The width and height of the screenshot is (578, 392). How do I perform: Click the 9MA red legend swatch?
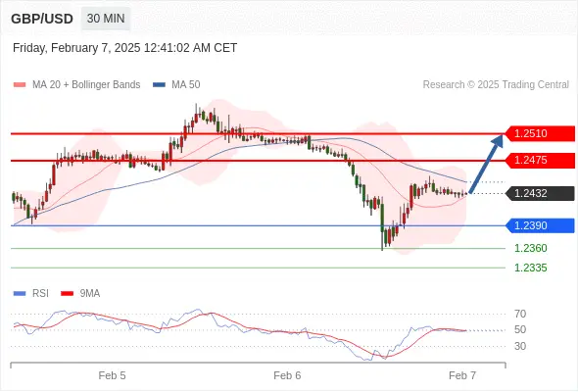[x=67, y=294]
